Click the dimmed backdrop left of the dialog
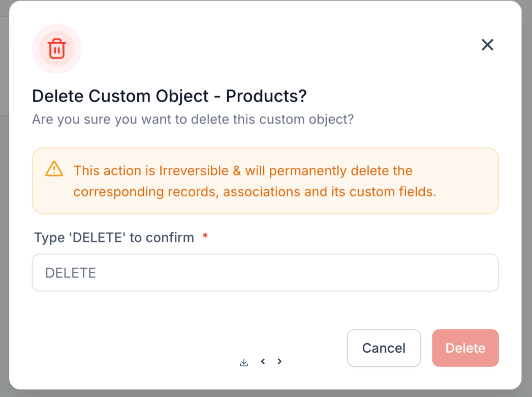 click(4, 203)
